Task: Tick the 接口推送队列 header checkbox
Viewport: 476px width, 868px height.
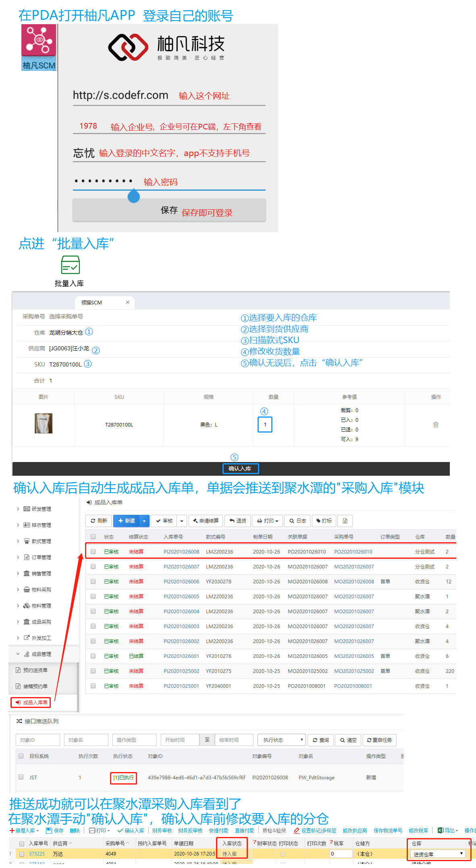Action: coord(21,756)
